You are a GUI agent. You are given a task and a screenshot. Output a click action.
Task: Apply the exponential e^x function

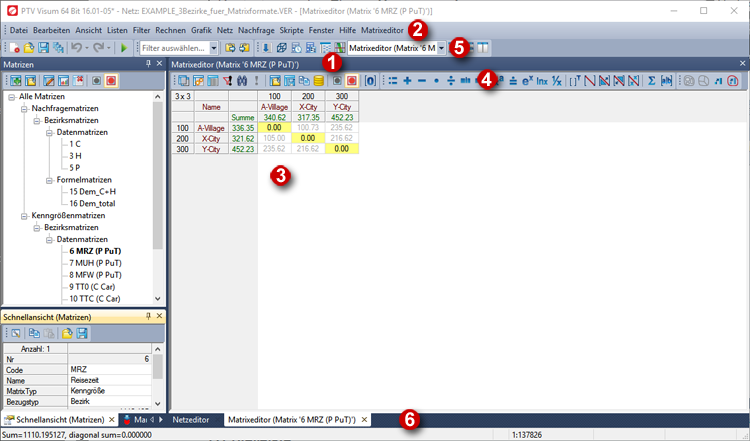tap(526, 80)
